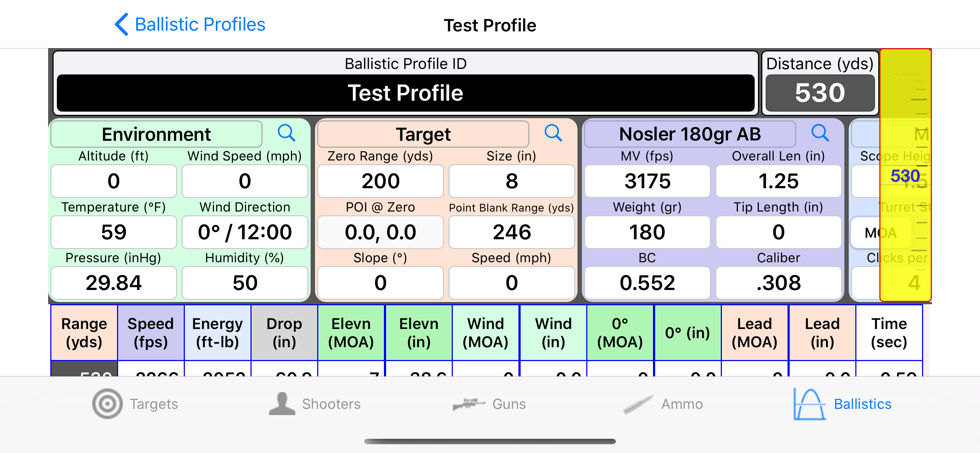
Task: Open Environment search magnifier icon
Action: (286, 133)
